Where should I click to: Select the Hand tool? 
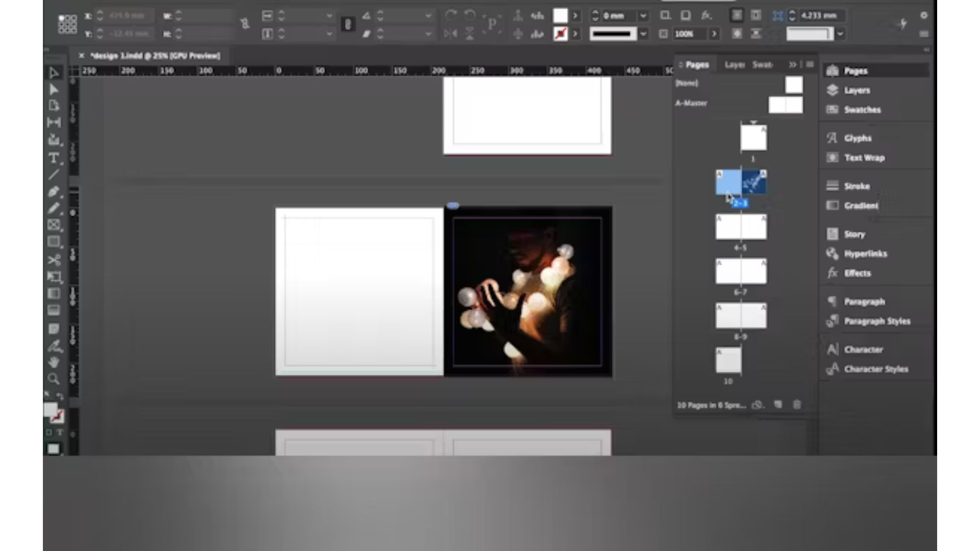point(54,362)
